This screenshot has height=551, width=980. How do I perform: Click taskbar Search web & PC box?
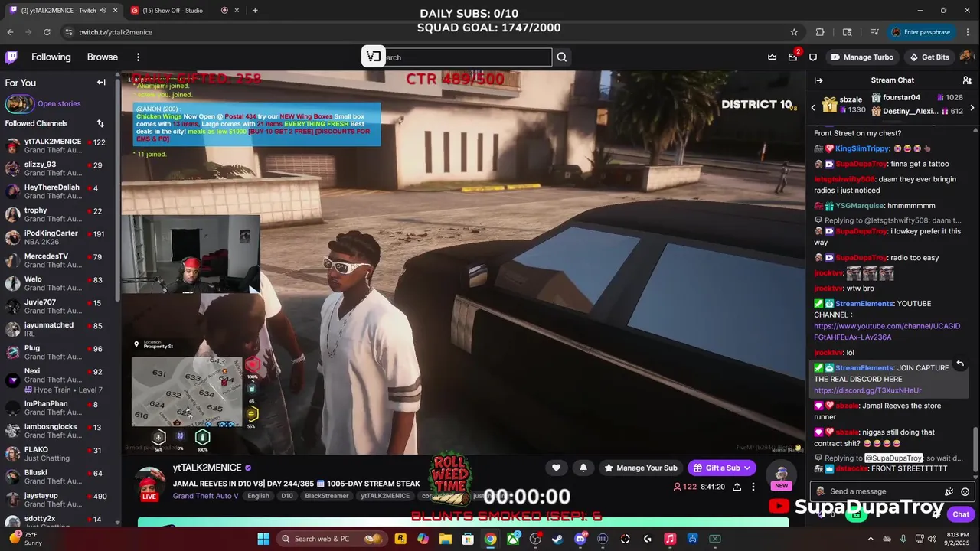[x=333, y=539]
